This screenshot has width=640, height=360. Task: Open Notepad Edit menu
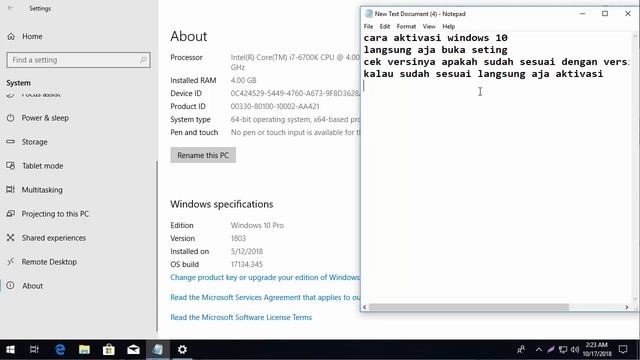click(384, 27)
